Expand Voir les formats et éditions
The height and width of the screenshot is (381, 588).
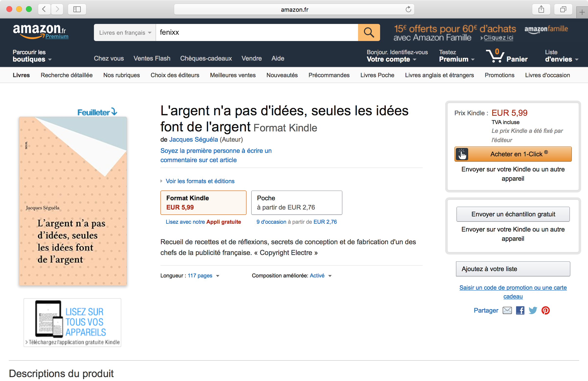tap(200, 181)
